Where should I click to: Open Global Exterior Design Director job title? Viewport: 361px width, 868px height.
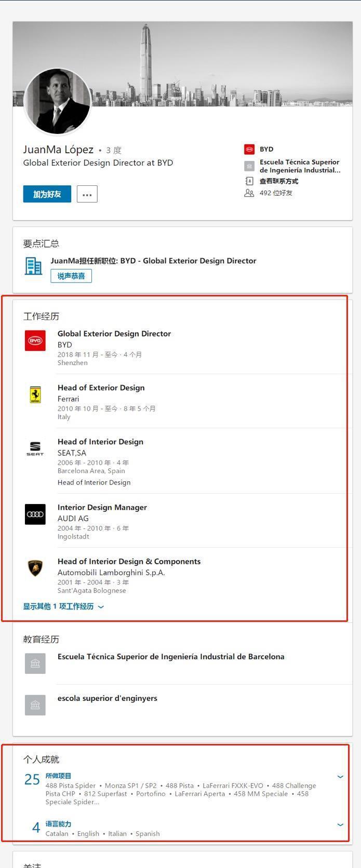[114, 334]
